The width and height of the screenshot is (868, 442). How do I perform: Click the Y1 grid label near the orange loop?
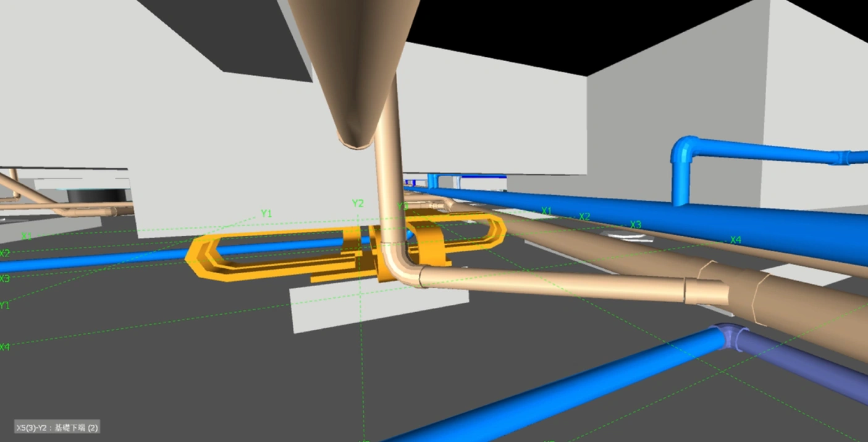[266, 213]
